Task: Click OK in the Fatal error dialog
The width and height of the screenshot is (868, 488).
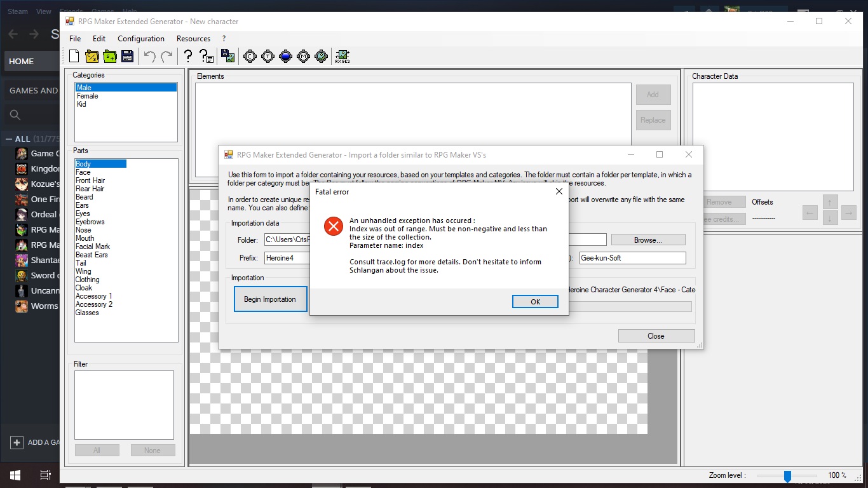Action: point(535,302)
